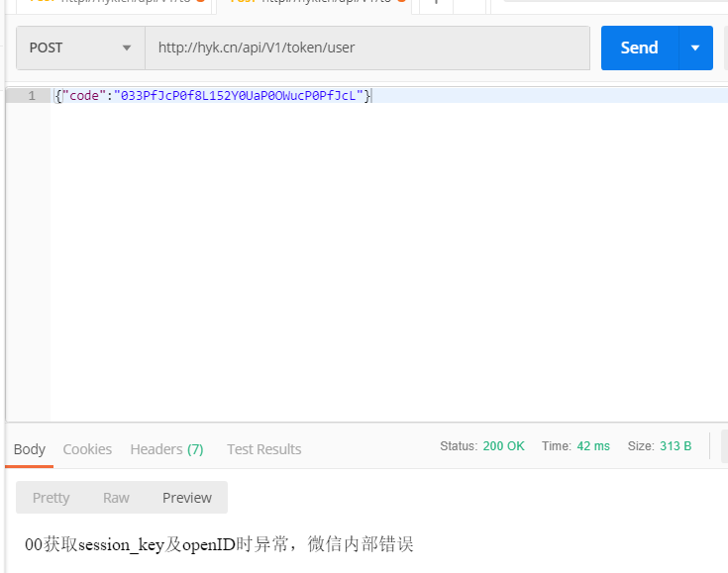Viewport: 728px width, 573px height.
Task: Send the request with Send button
Action: click(639, 48)
